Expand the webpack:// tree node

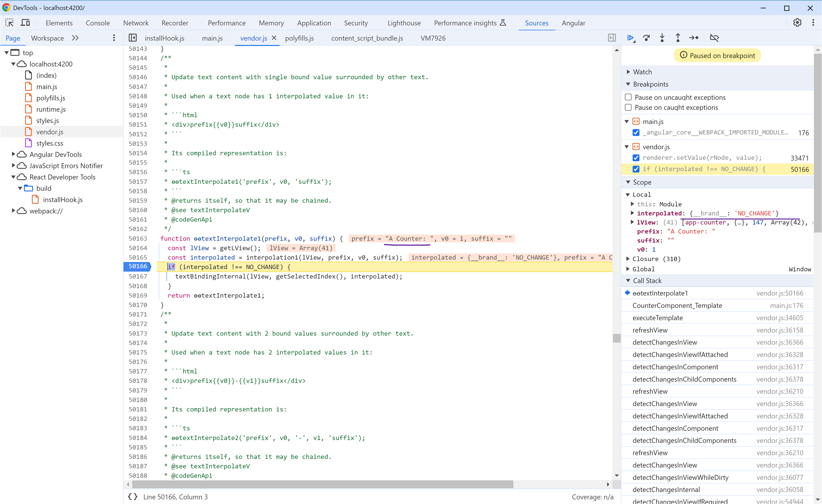pos(13,211)
